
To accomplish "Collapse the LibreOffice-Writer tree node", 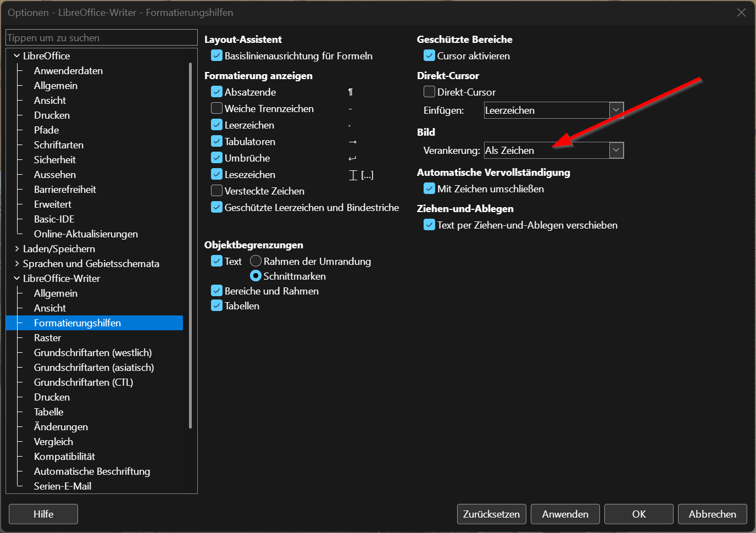I will pyautogui.click(x=17, y=279).
